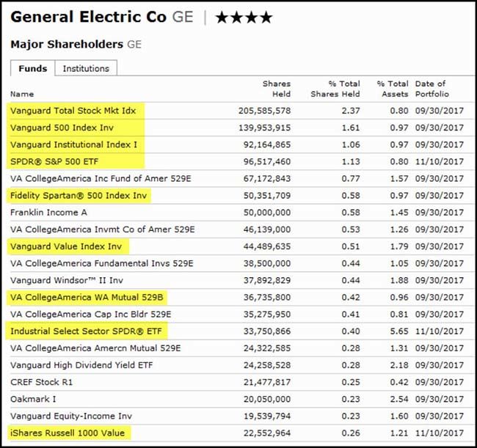Viewport: 477px width, 448px height.
Task: Open Oakmark I fund page
Action: pos(33,399)
